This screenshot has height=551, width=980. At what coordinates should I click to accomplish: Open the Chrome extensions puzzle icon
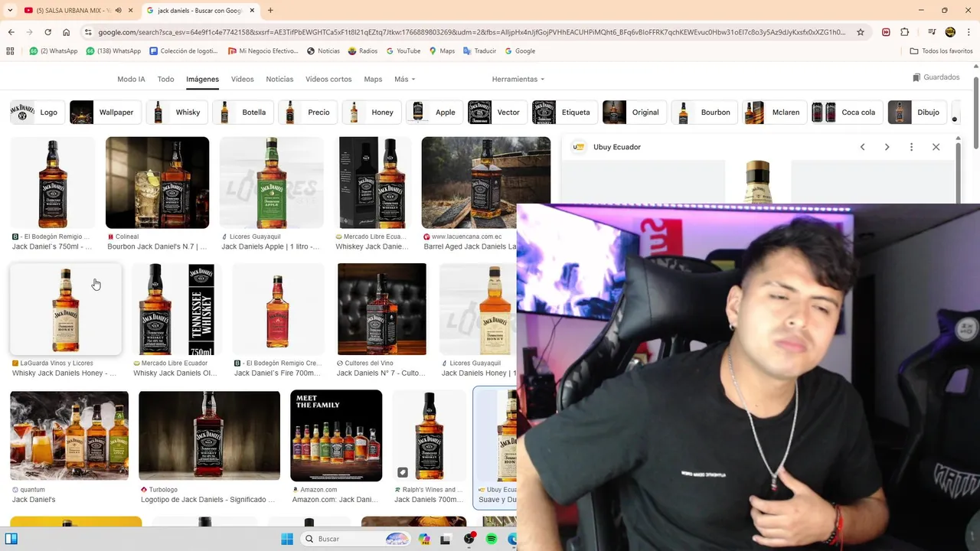905,32
